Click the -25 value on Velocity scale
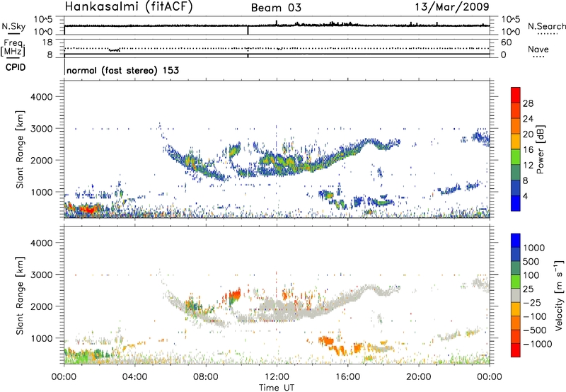 click(532, 303)
